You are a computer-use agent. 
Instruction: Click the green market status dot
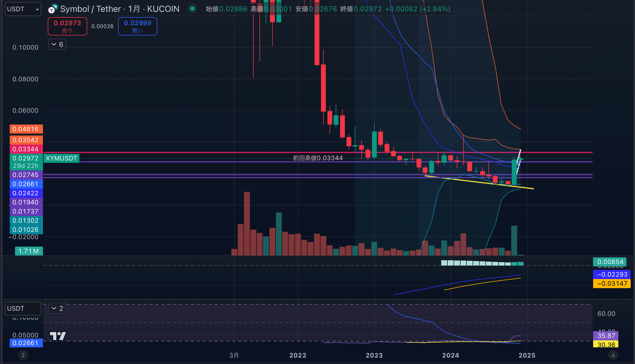(x=192, y=9)
